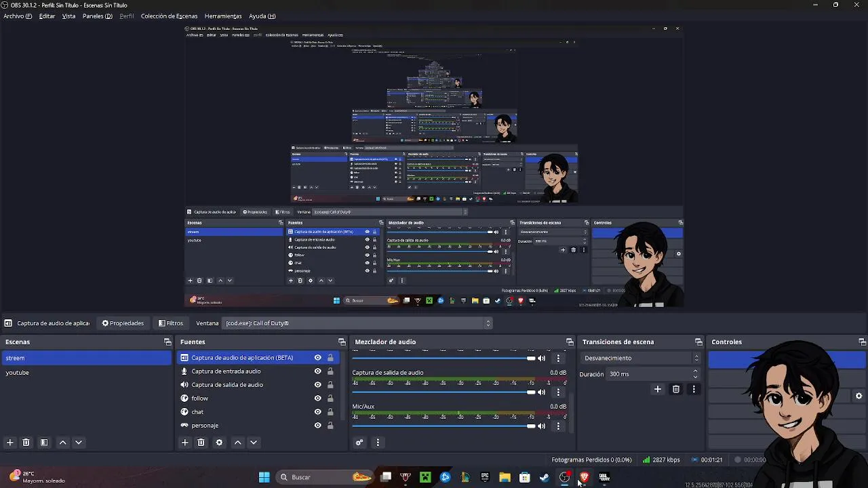Hide the Captura de salida de audio source
868x488 pixels.
pos(317,385)
